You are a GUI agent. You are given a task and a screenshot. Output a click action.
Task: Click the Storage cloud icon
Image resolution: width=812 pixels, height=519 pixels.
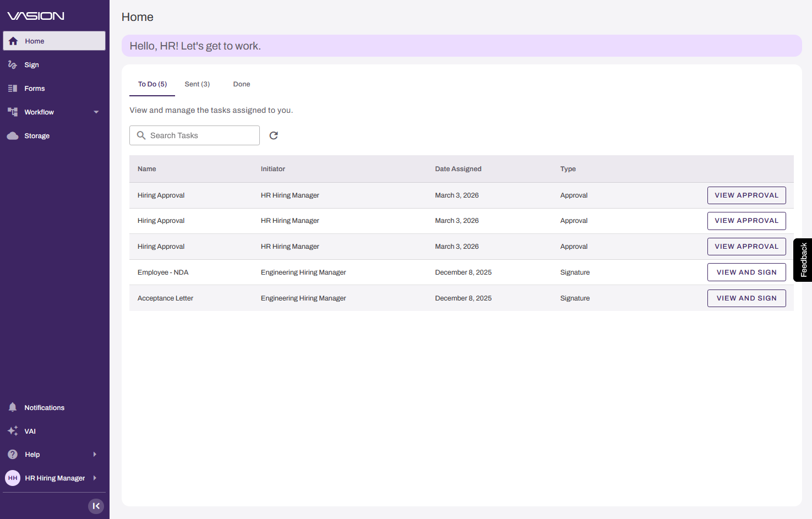point(13,135)
